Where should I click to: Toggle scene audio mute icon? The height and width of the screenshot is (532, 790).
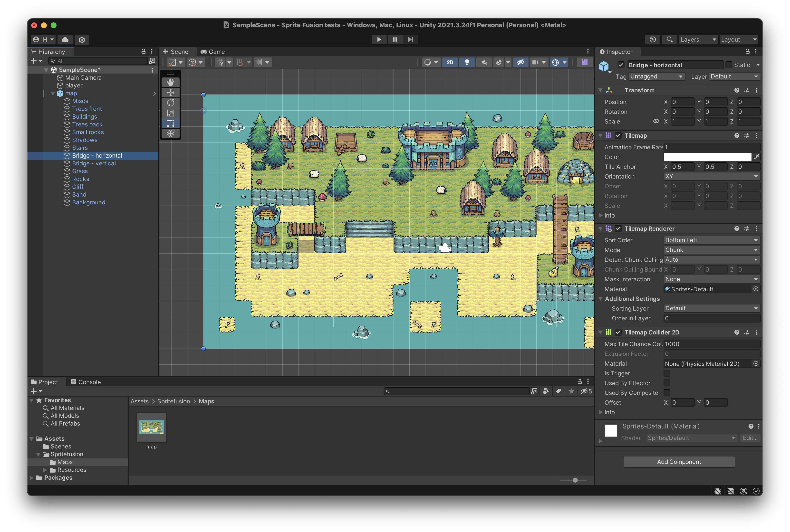(484, 62)
